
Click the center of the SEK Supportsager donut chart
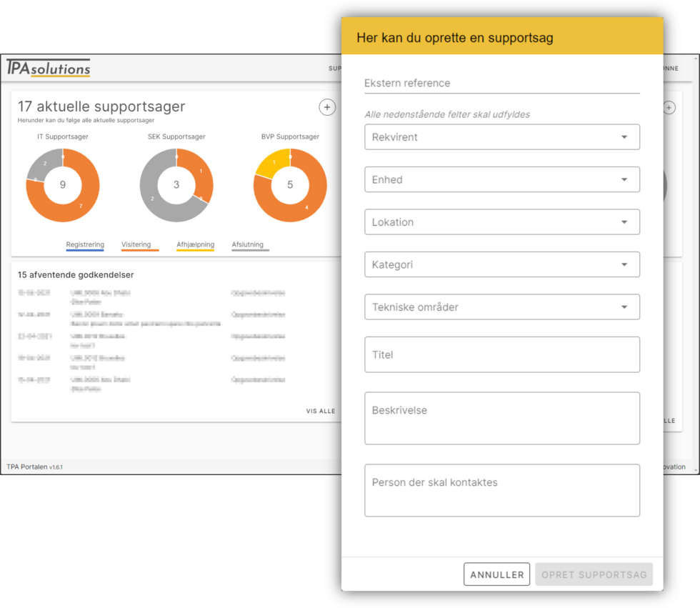coord(176,185)
